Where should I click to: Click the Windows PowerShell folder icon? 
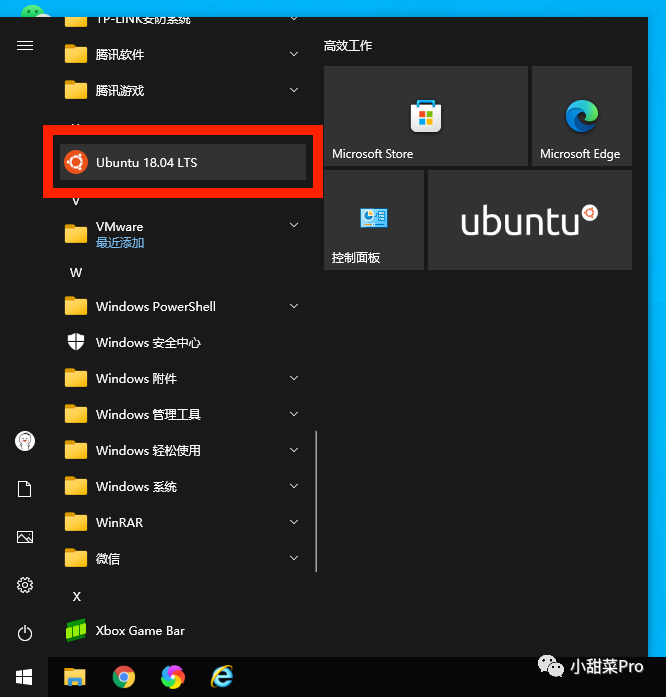pos(76,306)
